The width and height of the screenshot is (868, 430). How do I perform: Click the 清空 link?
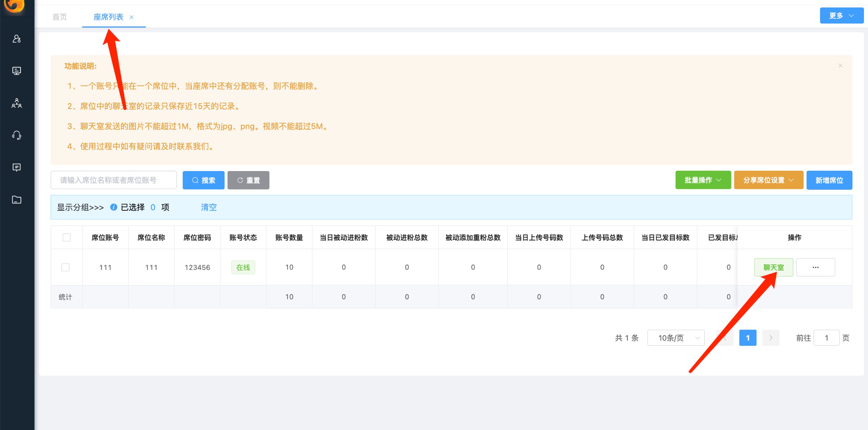(x=209, y=207)
